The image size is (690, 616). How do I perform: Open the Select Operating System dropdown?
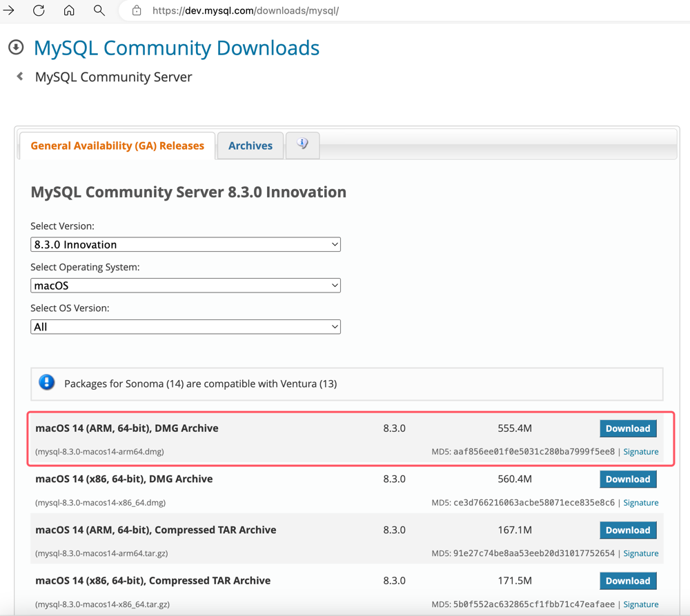click(x=185, y=286)
